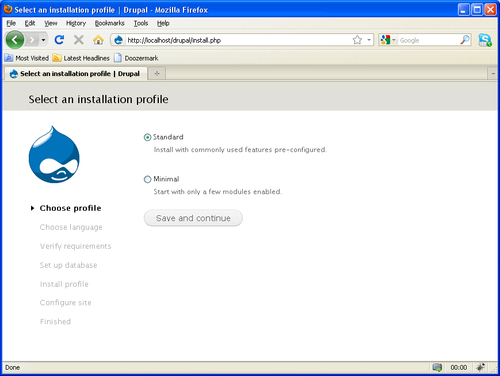Image resolution: width=500 pixels, height=376 pixels.
Task: Open the File menu
Action: pos(11,23)
